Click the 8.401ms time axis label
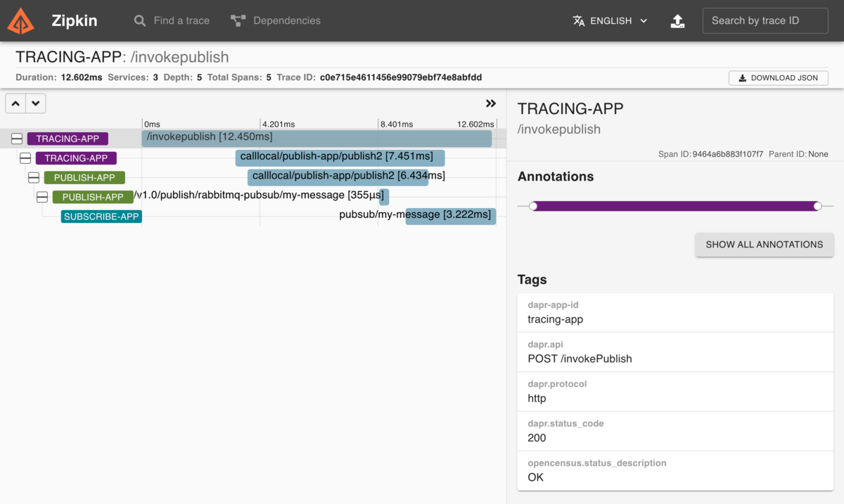Screen dimensions: 844x504 tap(396, 124)
